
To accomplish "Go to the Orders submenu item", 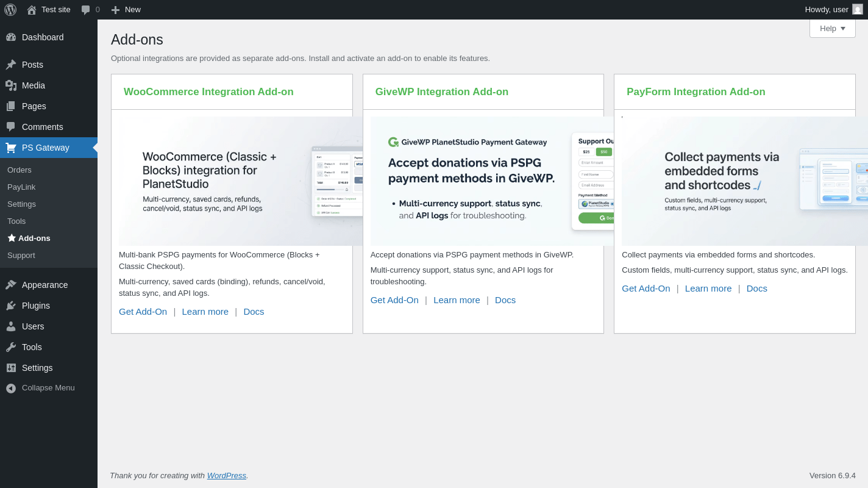I will tap(20, 170).
